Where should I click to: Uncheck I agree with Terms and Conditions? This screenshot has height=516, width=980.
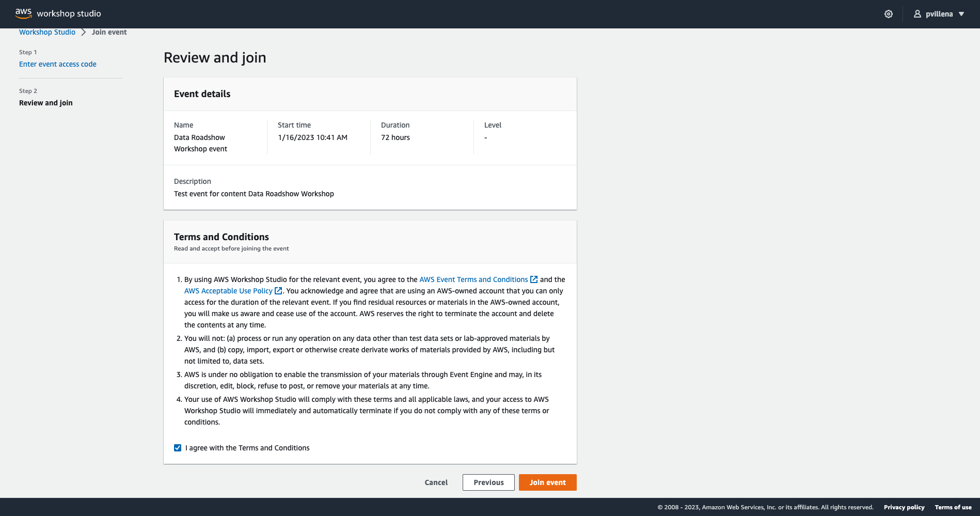(178, 448)
